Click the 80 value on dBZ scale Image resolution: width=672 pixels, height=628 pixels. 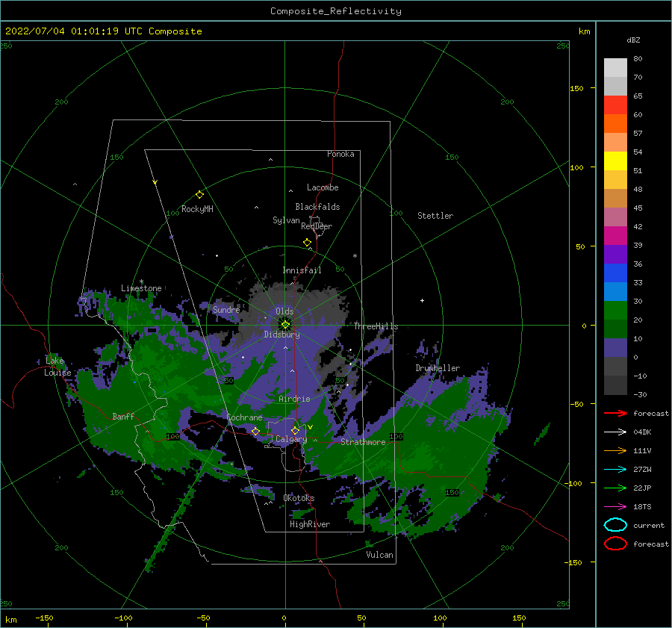pos(638,58)
